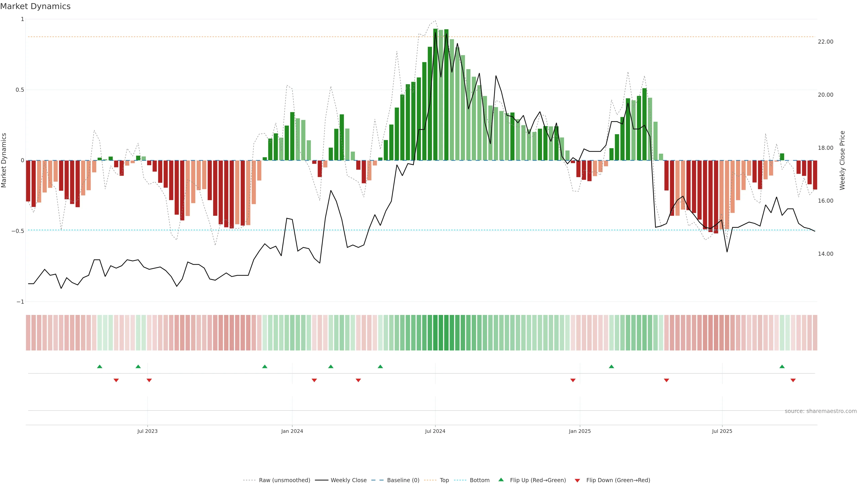Click the red flip-down marker before Jan 2025
Viewport: 868px width, 488px height.
coord(573,380)
